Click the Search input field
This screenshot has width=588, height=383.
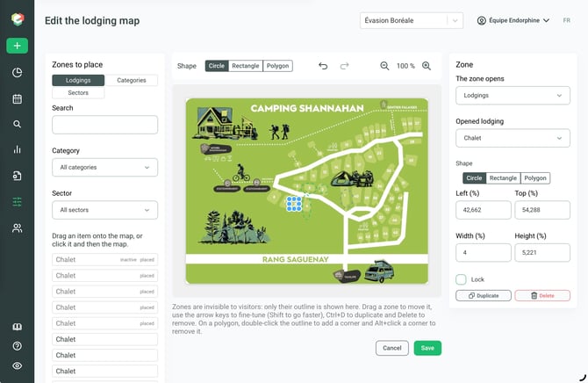pyautogui.click(x=104, y=125)
